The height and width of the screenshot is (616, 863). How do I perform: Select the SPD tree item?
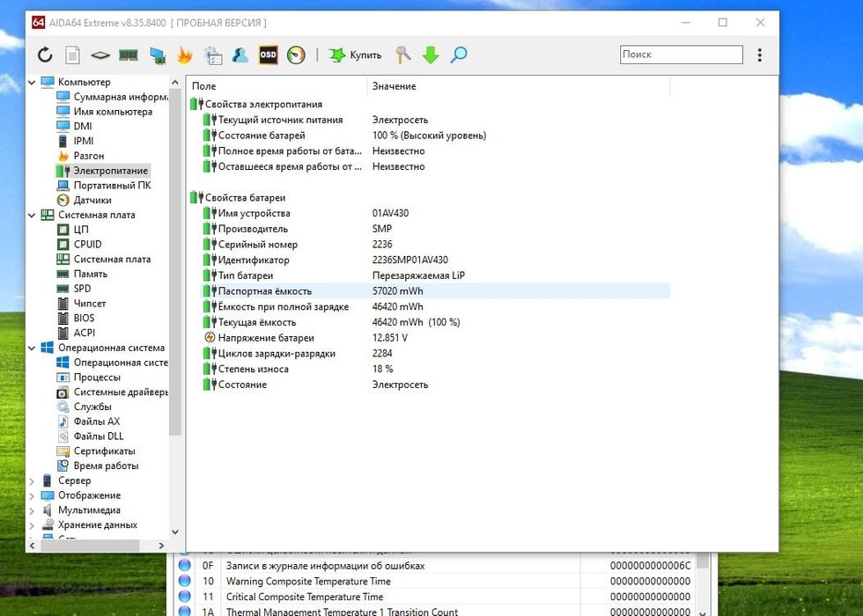[x=82, y=289]
